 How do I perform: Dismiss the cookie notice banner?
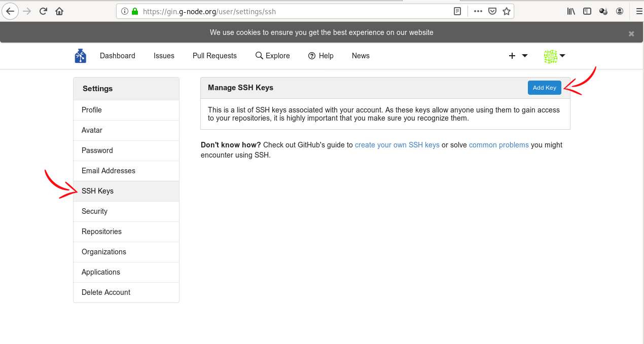click(631, 34)
